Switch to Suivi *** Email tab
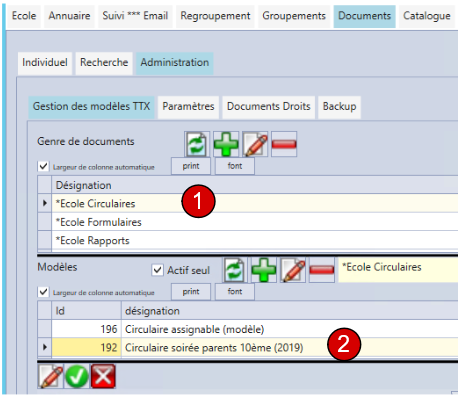458x398 pixels. click(135, 16)
